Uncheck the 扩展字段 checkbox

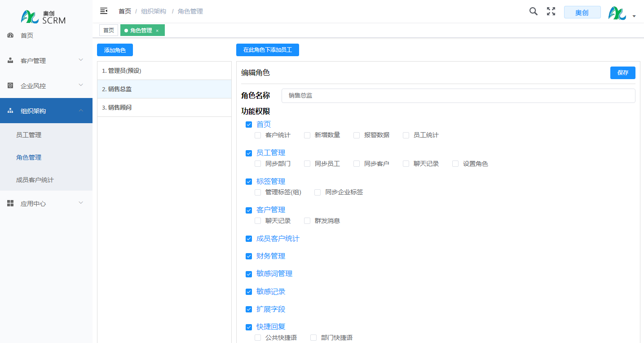[x=249, y=309]
